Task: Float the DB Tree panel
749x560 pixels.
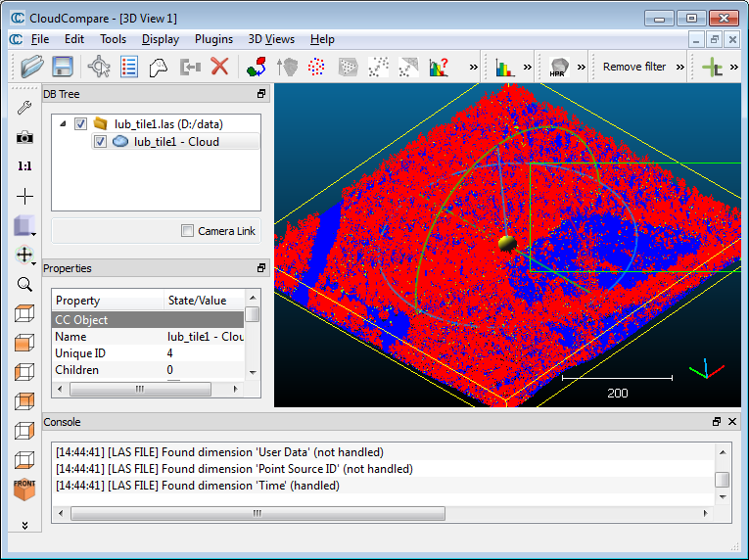Action: [260, 94]
